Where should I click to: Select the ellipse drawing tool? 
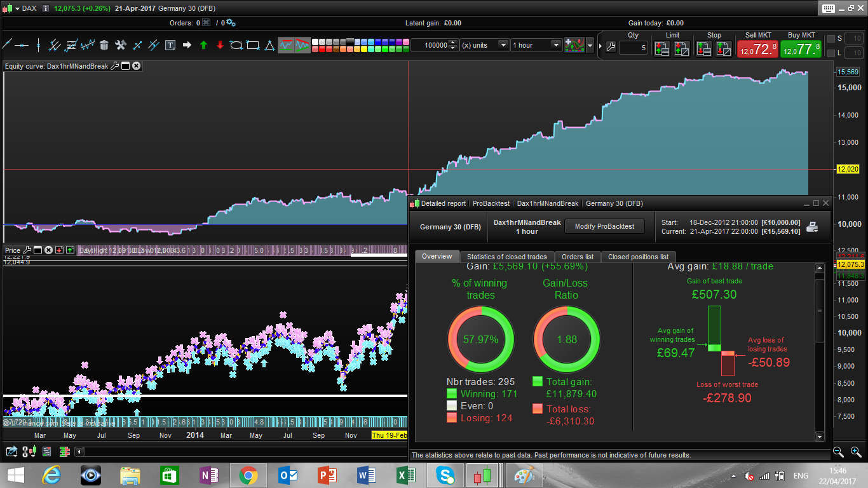click(236, 45)
